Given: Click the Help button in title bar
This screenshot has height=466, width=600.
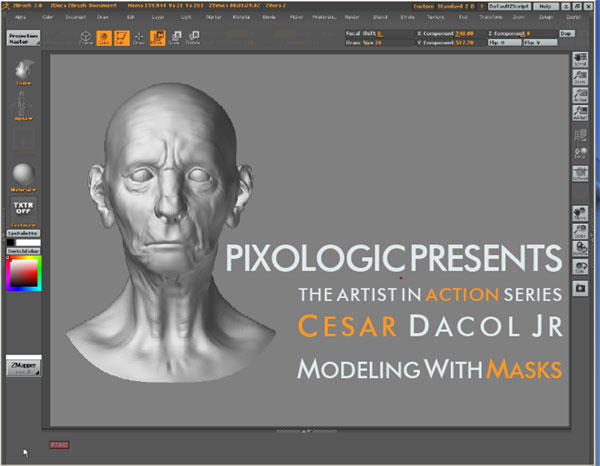Looking at the screenshot, I should pos(546,7).
